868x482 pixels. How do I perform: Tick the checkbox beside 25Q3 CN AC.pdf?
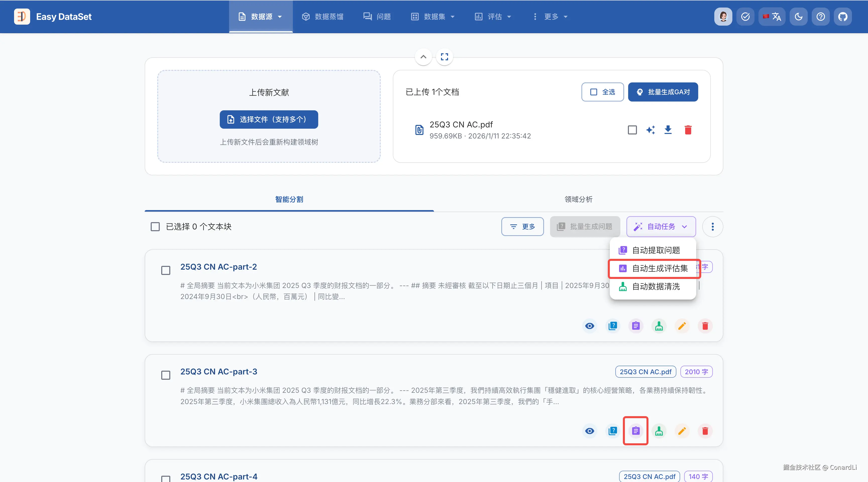(x=632, y=130)
